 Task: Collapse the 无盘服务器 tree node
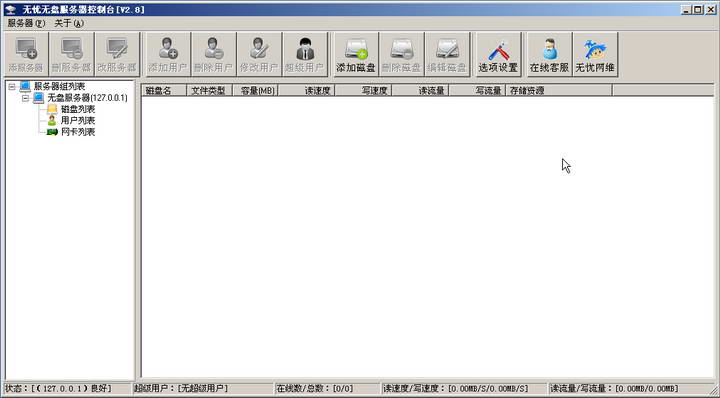26,98
